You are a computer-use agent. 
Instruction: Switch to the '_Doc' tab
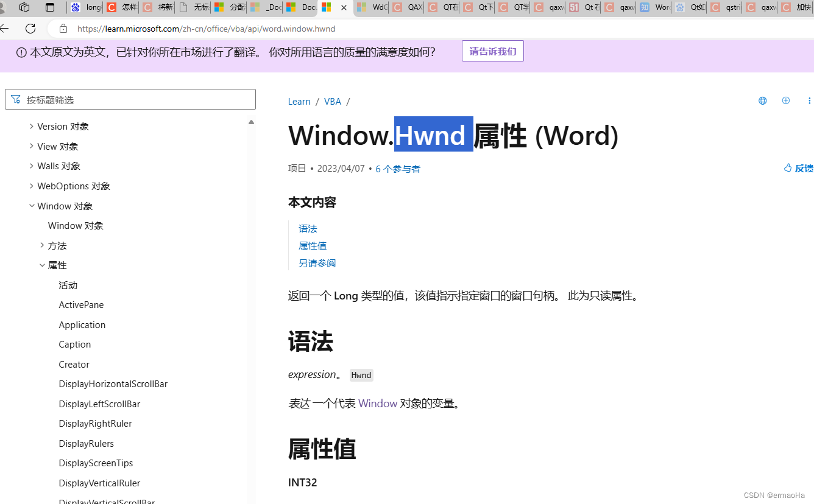click(265, 7)
